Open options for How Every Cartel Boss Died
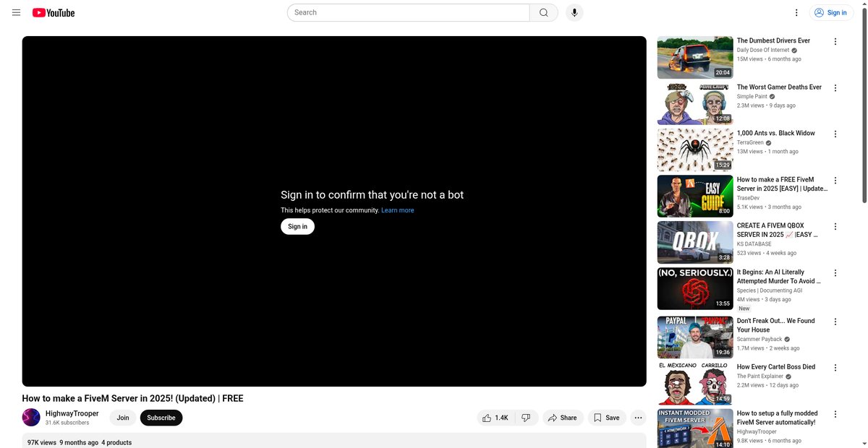 click(x=835, y=368)
